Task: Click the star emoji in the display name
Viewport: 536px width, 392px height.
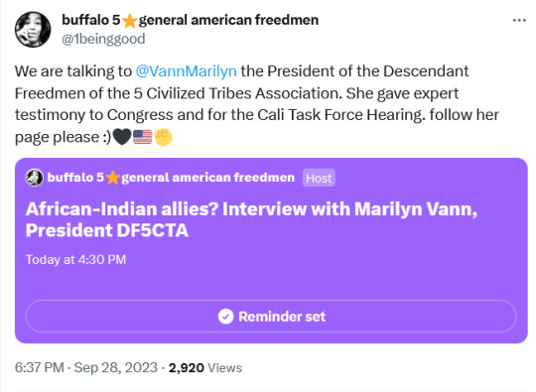Action: 130,21
